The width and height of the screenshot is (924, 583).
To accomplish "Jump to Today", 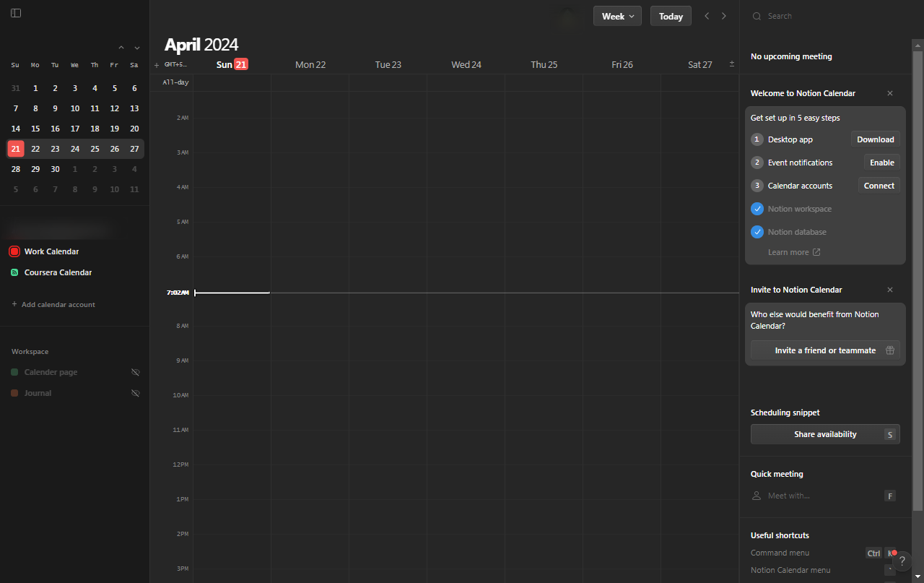I will pos(671,16).
